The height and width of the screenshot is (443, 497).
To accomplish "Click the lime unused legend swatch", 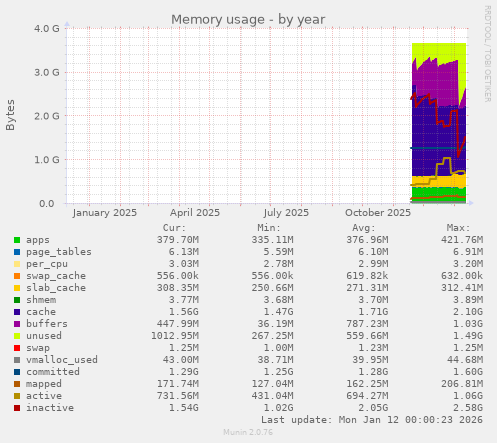I will [x=17, y=336].
